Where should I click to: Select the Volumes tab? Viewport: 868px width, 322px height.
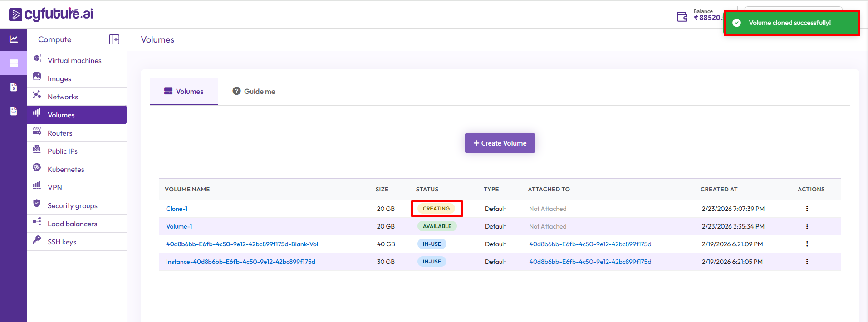point(184,91)
